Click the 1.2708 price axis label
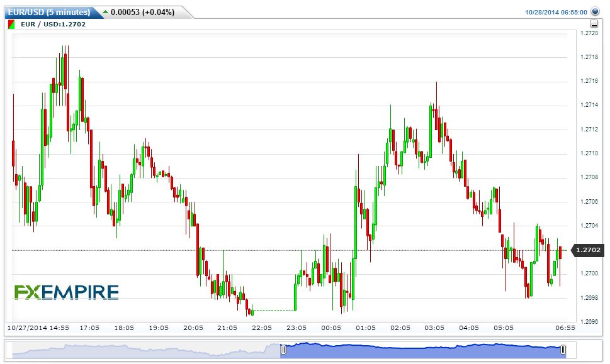 [x=589, y=177]
